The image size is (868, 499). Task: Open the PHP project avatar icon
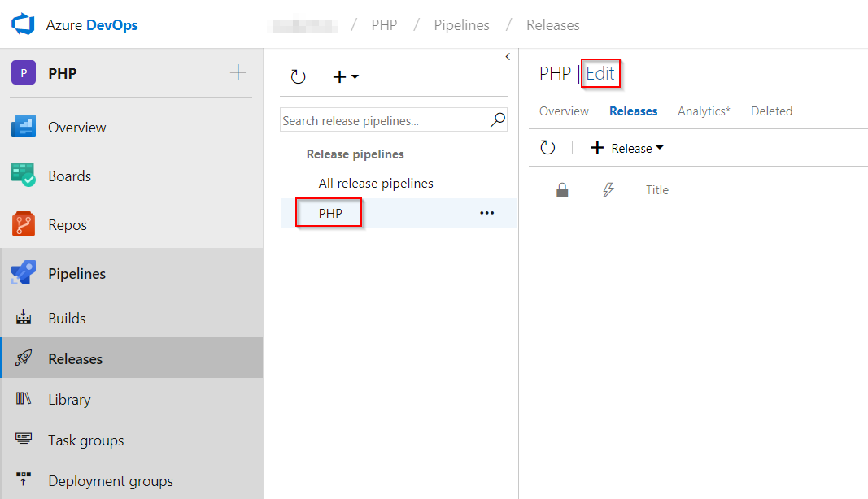tap(24, 72)
